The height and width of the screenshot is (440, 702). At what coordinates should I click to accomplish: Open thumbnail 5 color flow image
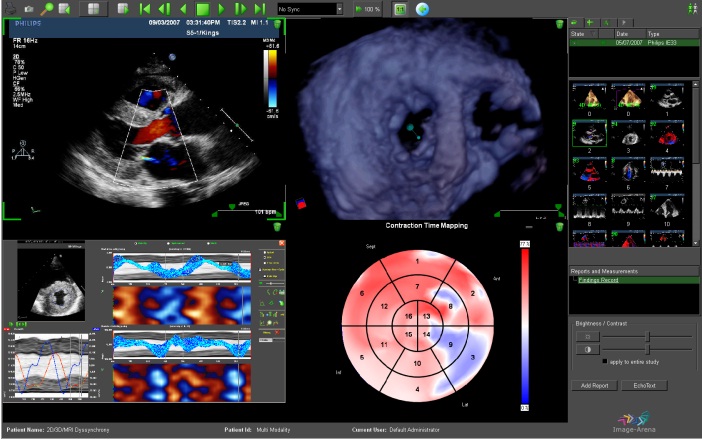click(590, 170)
